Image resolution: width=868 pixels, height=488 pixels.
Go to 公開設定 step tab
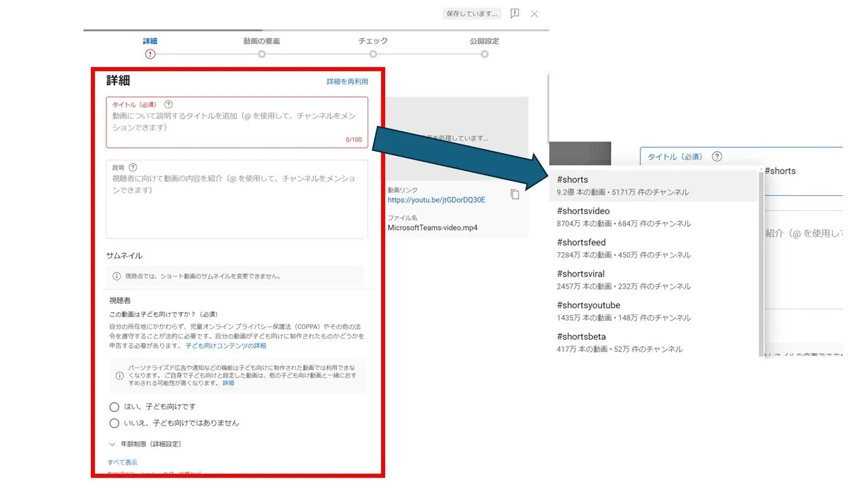coord(484,47)
